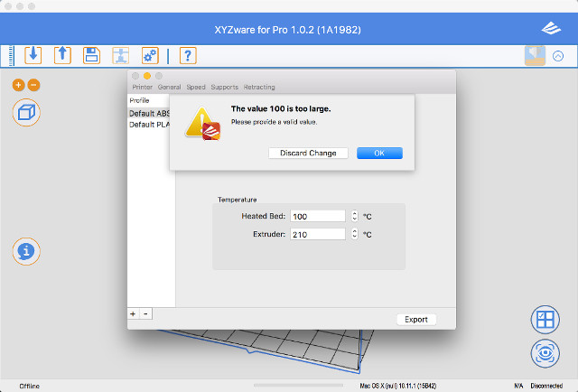Click the eye scan view icon

pos(545,354)
